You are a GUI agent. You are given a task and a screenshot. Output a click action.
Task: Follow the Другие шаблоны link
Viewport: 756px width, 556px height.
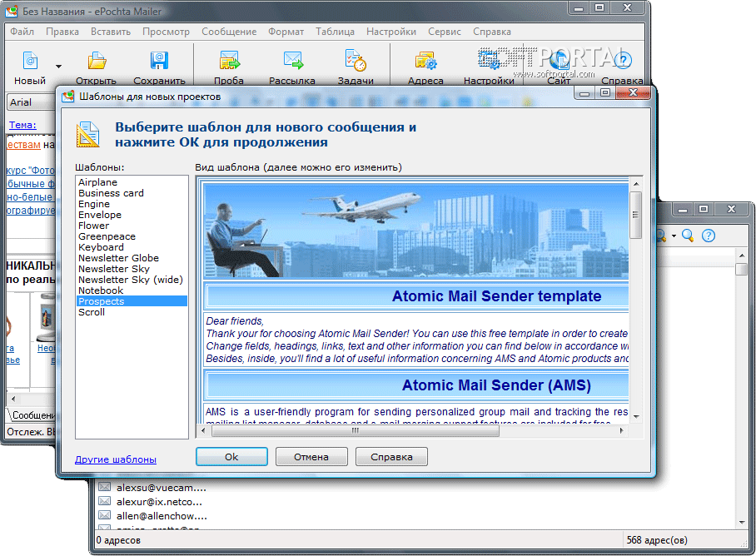(115, 459)
